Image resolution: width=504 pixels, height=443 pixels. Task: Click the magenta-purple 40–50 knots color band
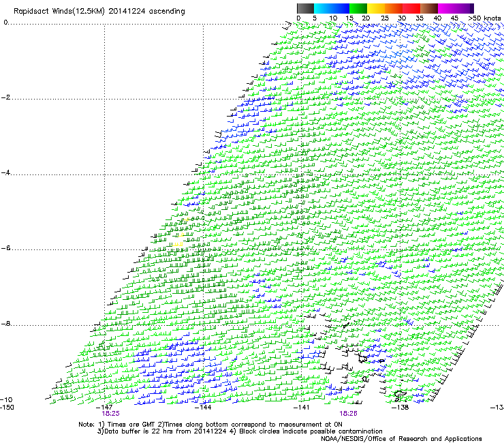(x=454, y=8)
